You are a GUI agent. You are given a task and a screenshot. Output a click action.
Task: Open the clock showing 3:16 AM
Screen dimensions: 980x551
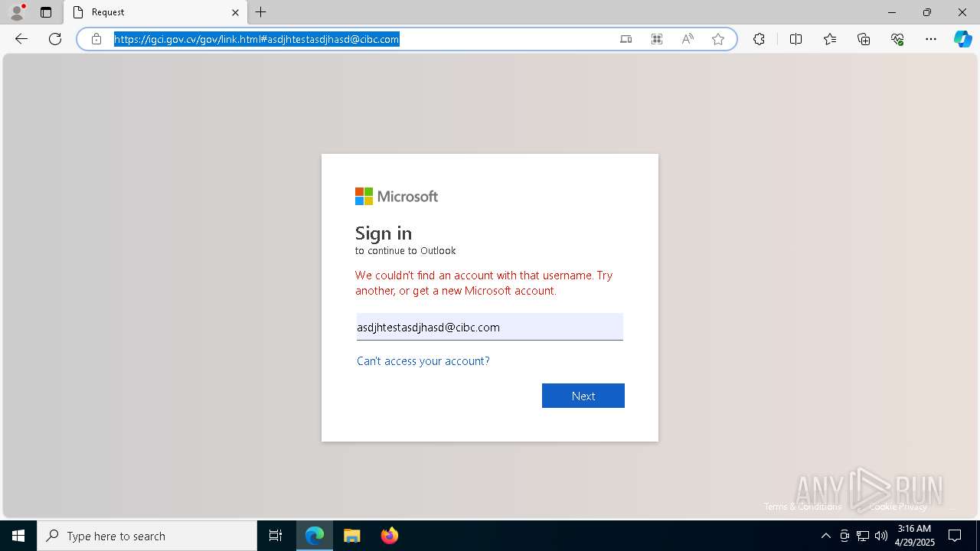point(914,536)
